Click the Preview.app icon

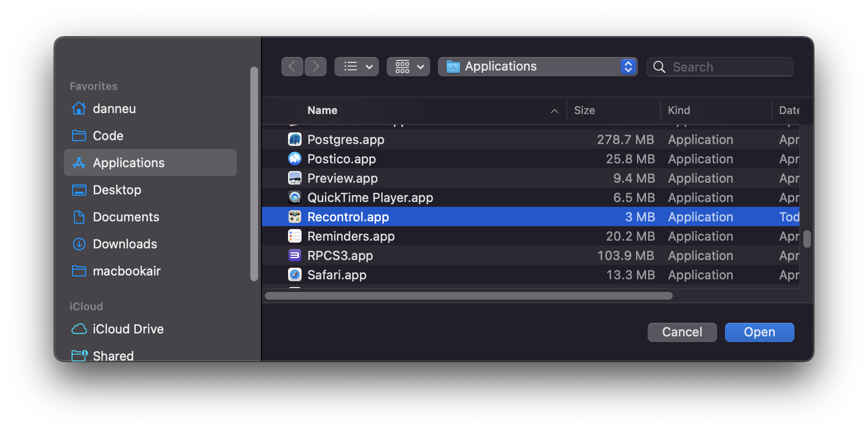pos(295,178)
